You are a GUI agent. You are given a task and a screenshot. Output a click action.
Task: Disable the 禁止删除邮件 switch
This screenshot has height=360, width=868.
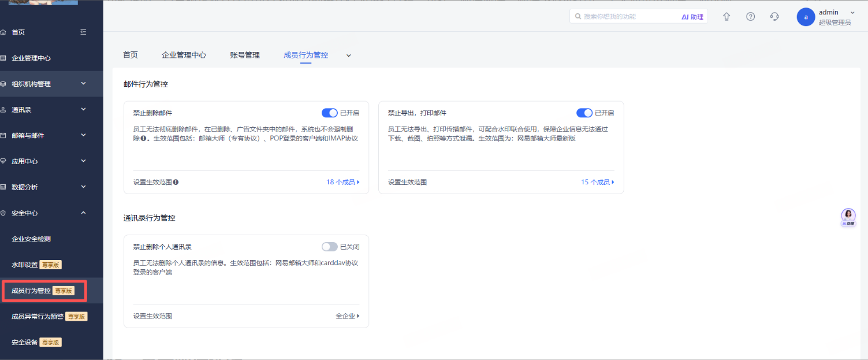[330, 113]
